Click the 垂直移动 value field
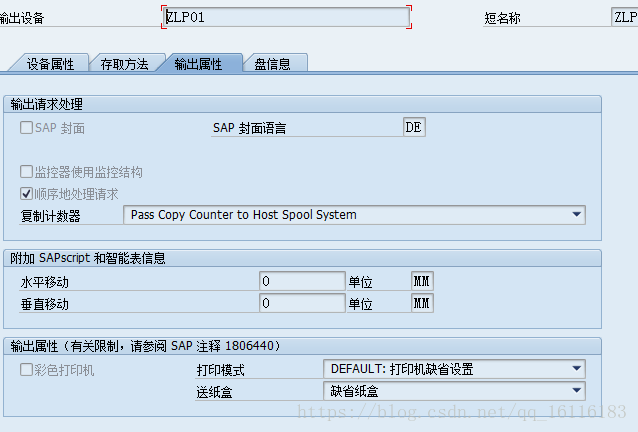The image size is (638, 432). (x=302, y=303)
